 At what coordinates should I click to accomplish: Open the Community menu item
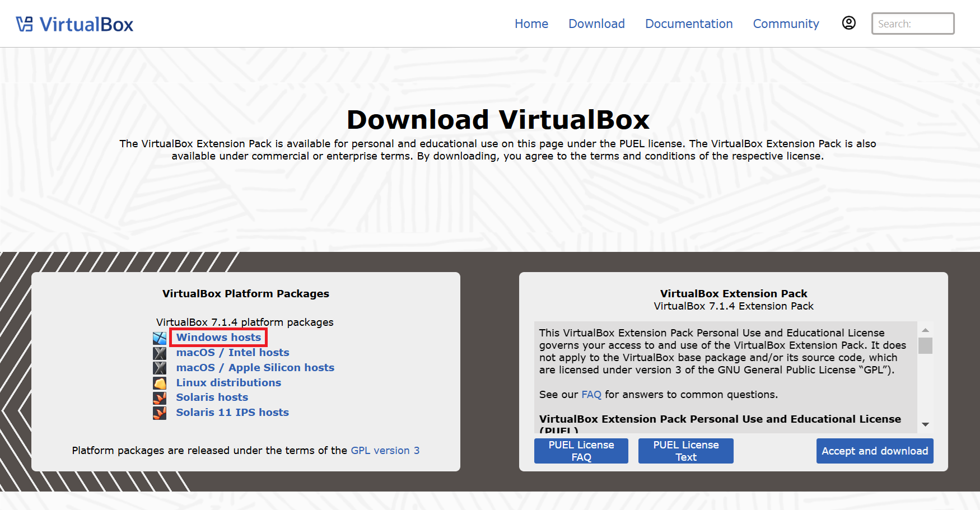point(786,24)
